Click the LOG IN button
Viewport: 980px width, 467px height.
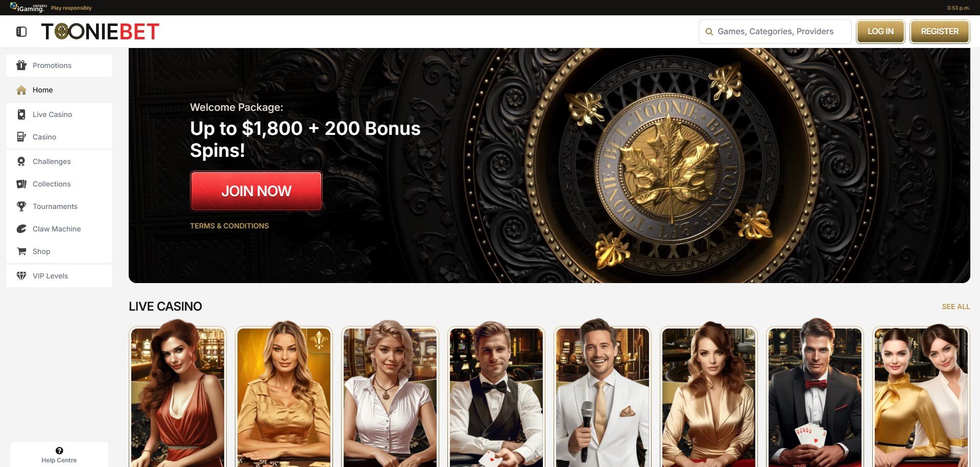880,32
